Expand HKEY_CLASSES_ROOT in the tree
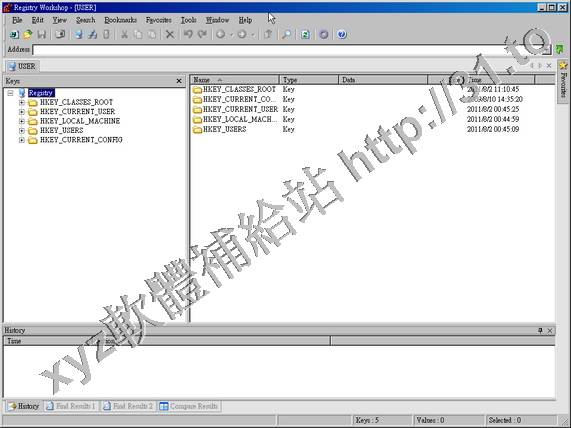Viewport: 571px width, 428px height. tap(22, 102)
